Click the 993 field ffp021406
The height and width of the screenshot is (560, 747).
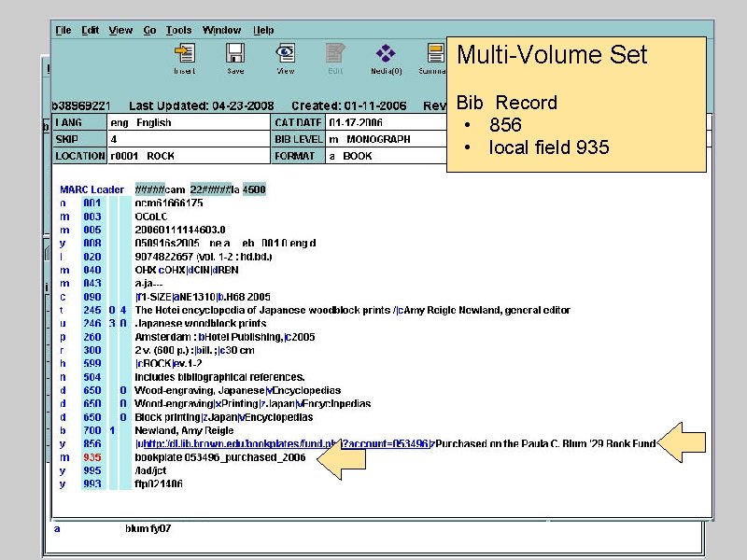click(159, 483)
